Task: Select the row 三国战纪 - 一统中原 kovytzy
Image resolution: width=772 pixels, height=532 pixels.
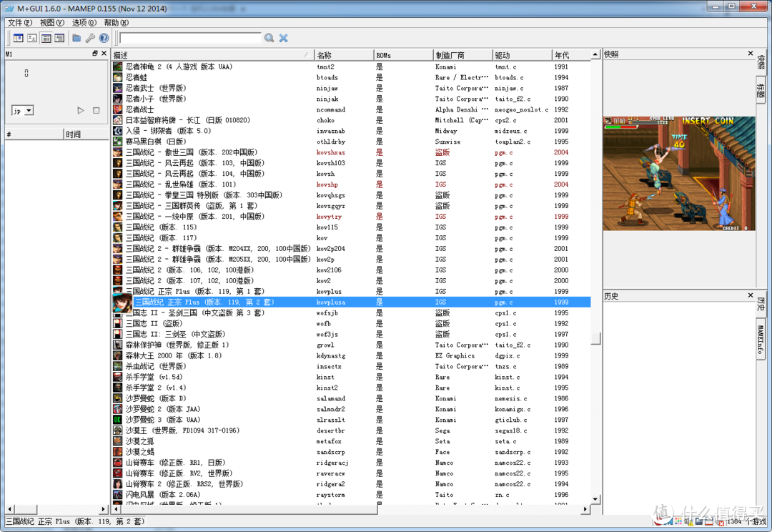Action: point(352,216)
